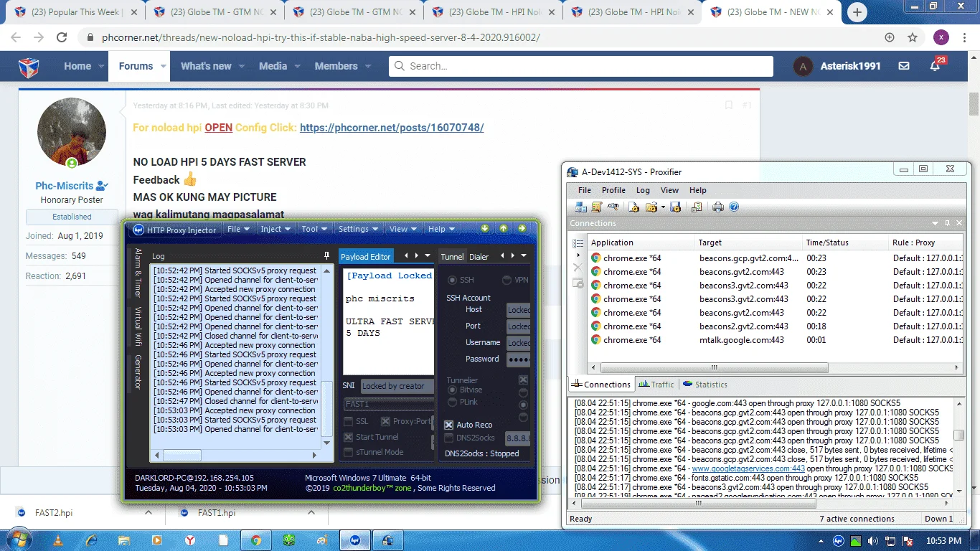Bookmark this page with the star icon
Image resolution: width=980 pixels, height=551 pixels.
pos(913,37)
